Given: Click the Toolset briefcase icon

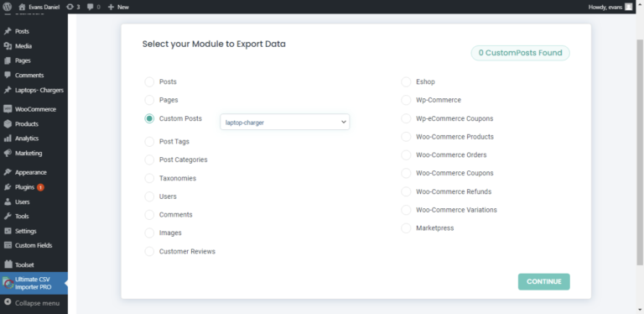Looking at the screenshot, I should [x=8, y=264].
